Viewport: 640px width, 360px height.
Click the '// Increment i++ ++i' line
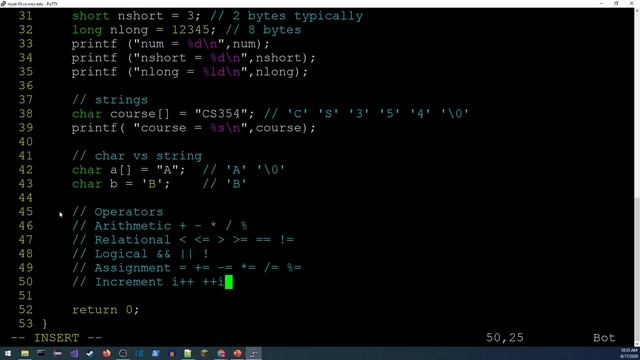click(x=148, y=282)
